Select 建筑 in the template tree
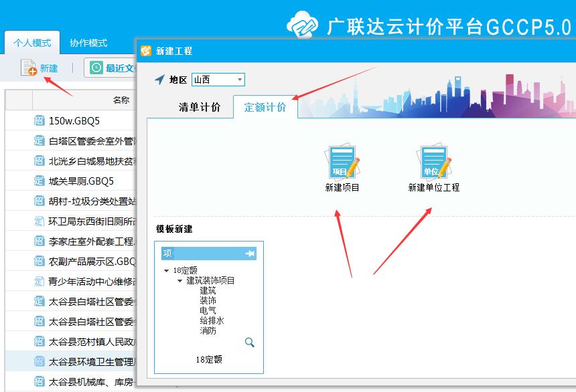 coord(208,291)
